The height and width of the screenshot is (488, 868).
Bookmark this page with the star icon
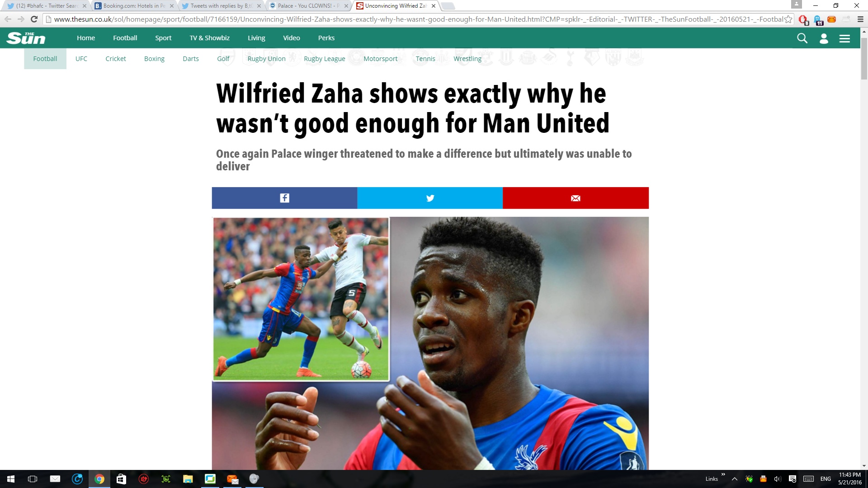click(x=788, y=19)
